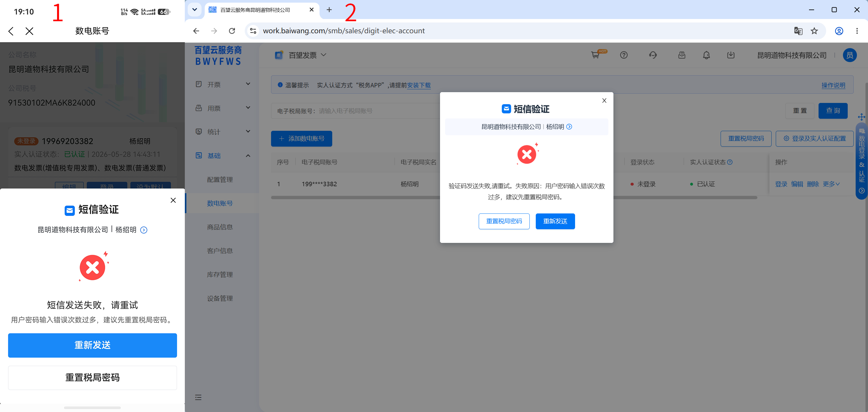Open 商品信息 in the sidebar
The image size is (868, 412).
pyautogui.click(x=220, y=227)
